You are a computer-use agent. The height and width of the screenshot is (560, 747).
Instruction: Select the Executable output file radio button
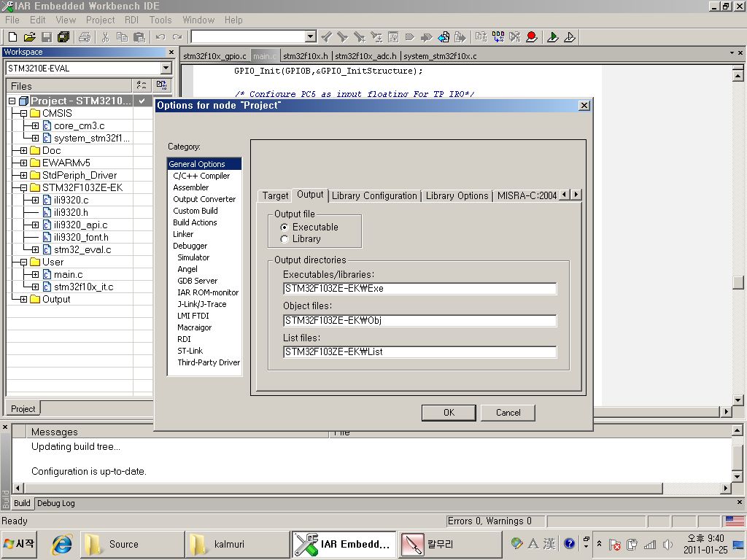click(x=285, y=227)
